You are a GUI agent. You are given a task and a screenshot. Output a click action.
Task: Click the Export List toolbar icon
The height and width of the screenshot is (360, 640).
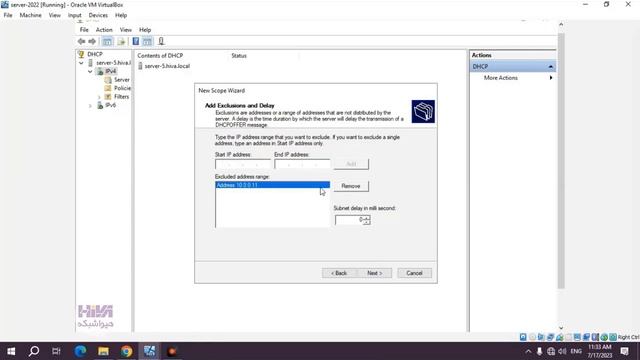(x=121, y=41)
